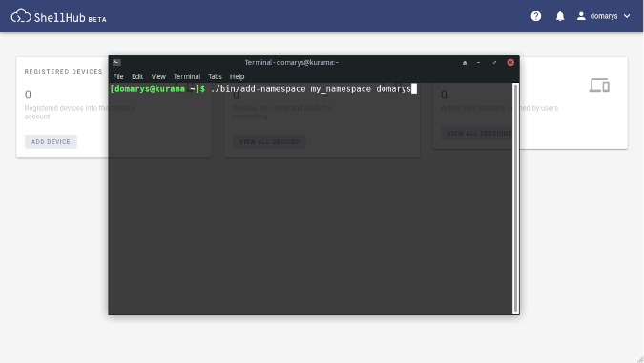Image resolution: width=644 pixels, height=363 pixels.
Task: Click the Add Device button
Action: (51, 141)
